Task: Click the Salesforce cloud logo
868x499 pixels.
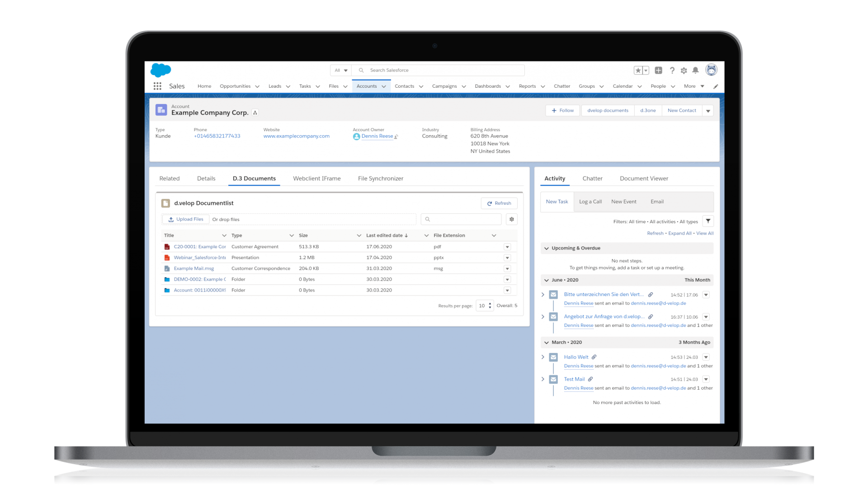Action: coord(160,70)
